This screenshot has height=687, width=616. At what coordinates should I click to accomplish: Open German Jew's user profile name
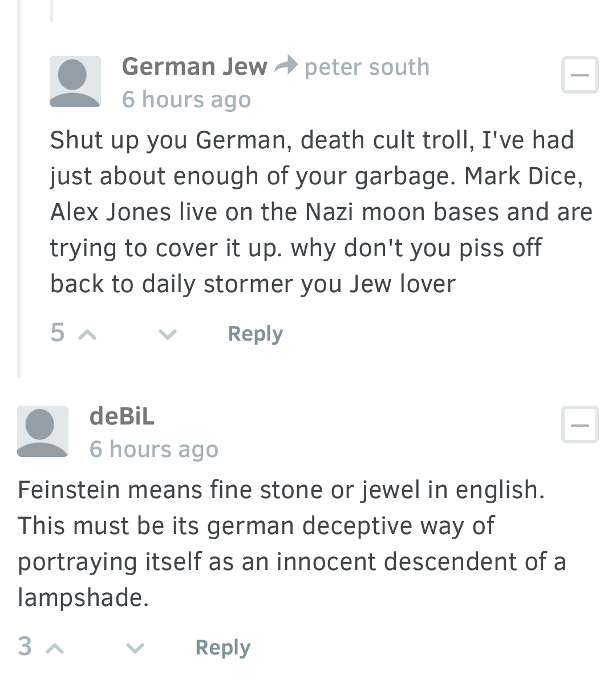[x=194, y=67]
